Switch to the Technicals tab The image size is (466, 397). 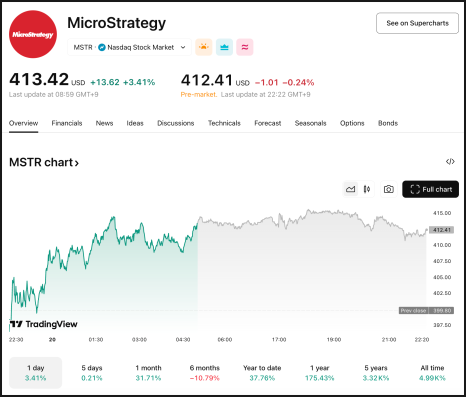224,123
